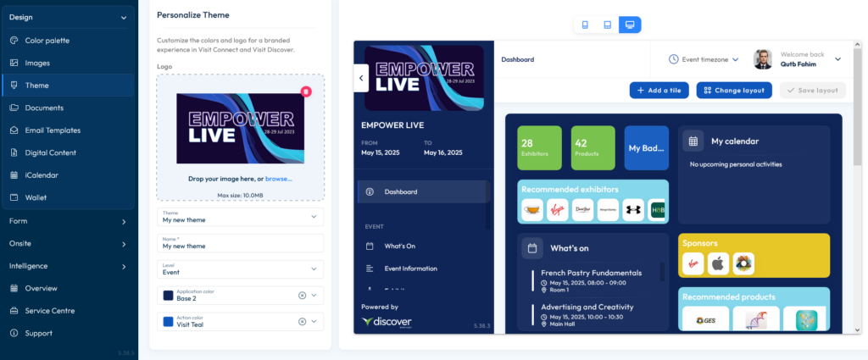
Task: Click the Base 2 application color swatch
Action: 168,296
